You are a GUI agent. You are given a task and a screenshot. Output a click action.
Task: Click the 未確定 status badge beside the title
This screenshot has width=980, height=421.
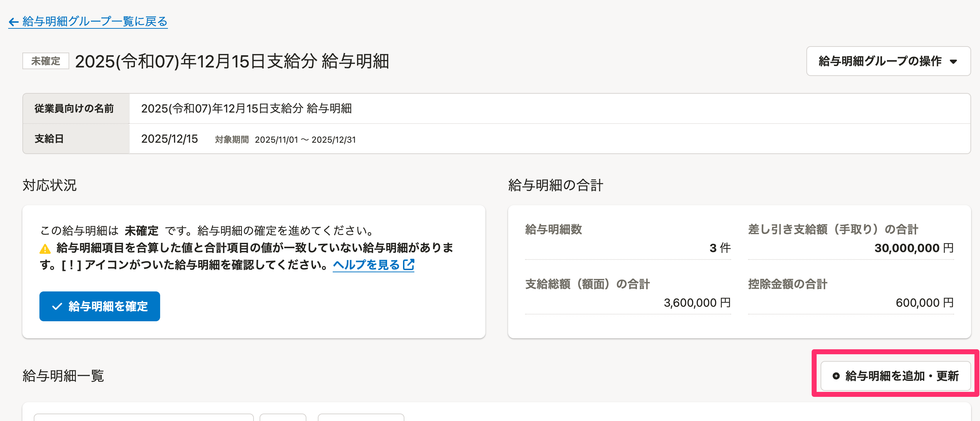(x=46, y=61)
